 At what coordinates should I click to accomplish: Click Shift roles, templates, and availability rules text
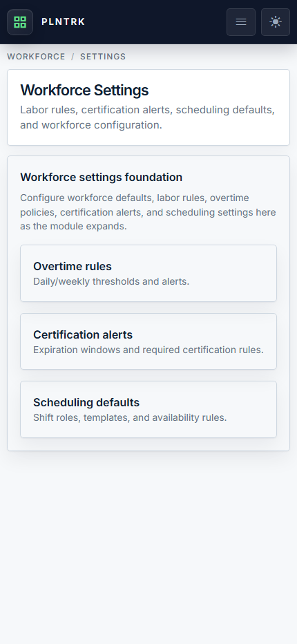(x=130, y=417)
